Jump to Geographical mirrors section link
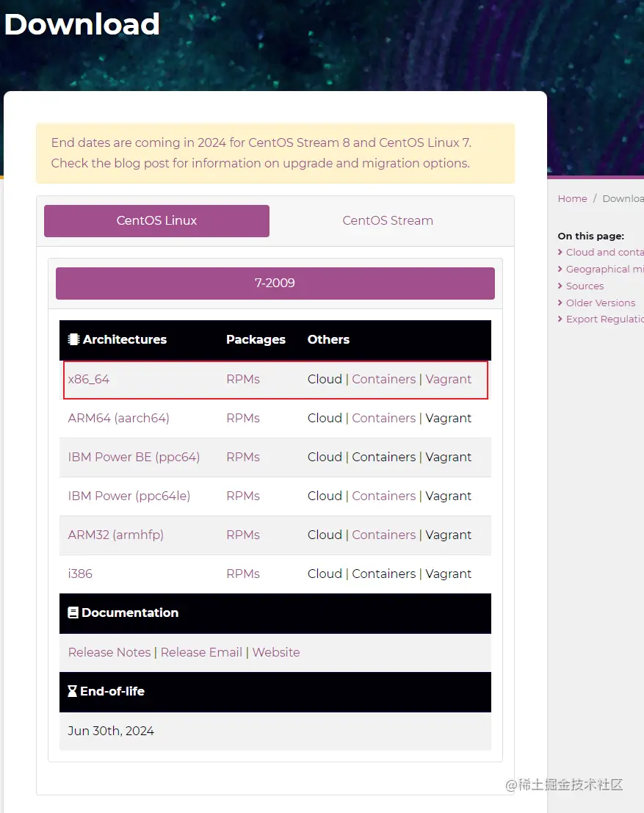Image resolution: width=644 pixels, height=813 pixels. point(604,269)
